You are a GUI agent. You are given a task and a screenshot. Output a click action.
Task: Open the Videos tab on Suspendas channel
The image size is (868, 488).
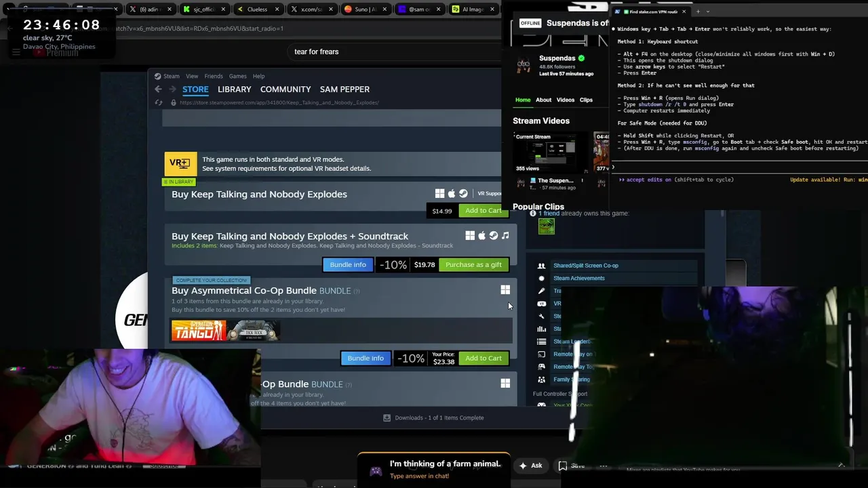click(566, 100)
